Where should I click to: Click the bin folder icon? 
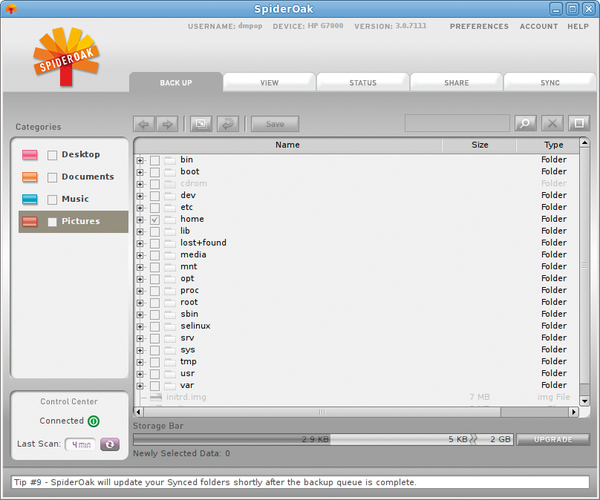pos(170,160)
